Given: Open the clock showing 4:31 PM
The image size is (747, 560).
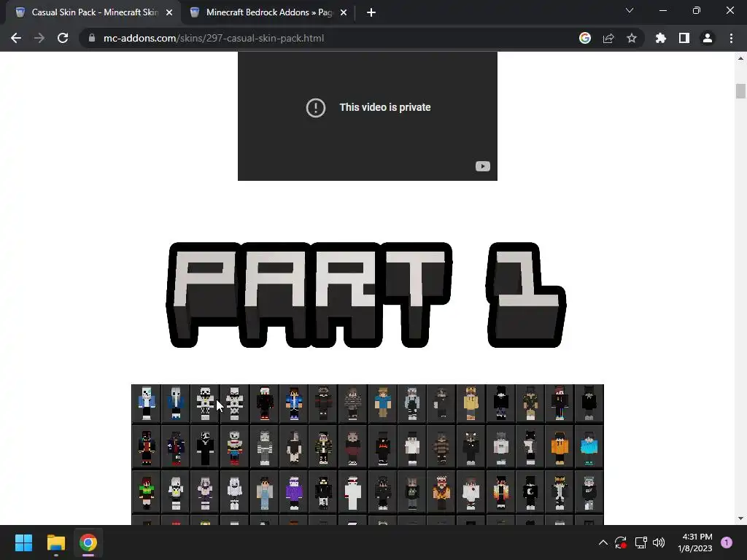Looking at the screenshot, I should (x=695, y=542).
